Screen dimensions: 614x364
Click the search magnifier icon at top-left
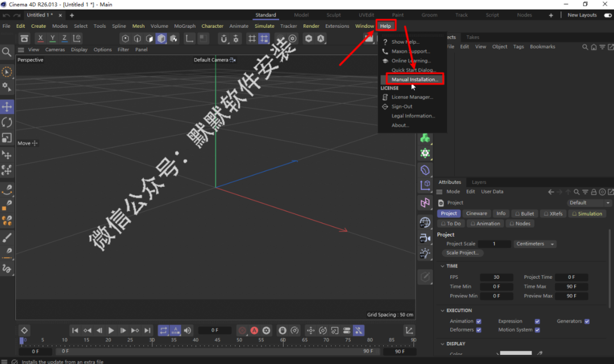[7, 52]
